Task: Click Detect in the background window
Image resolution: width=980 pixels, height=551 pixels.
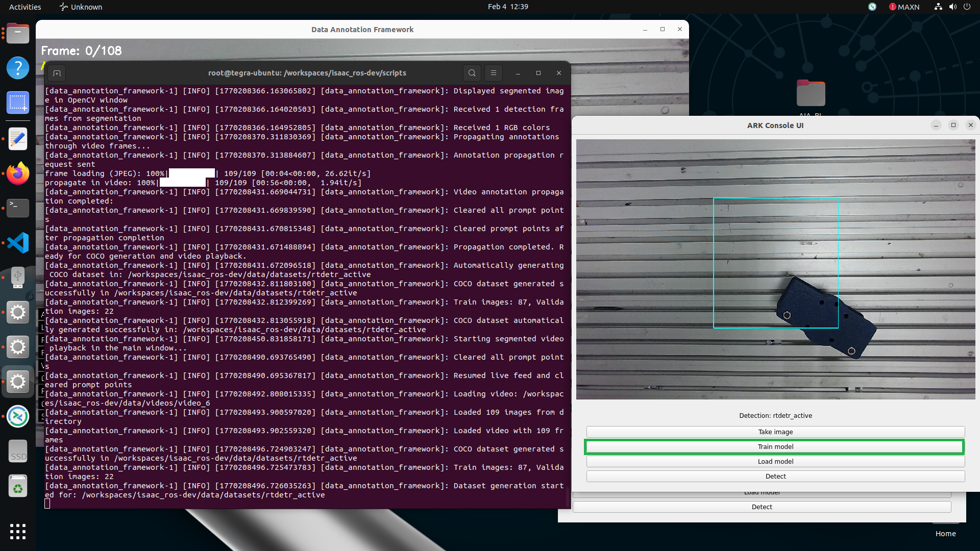Action: click(x=762, y=507)
